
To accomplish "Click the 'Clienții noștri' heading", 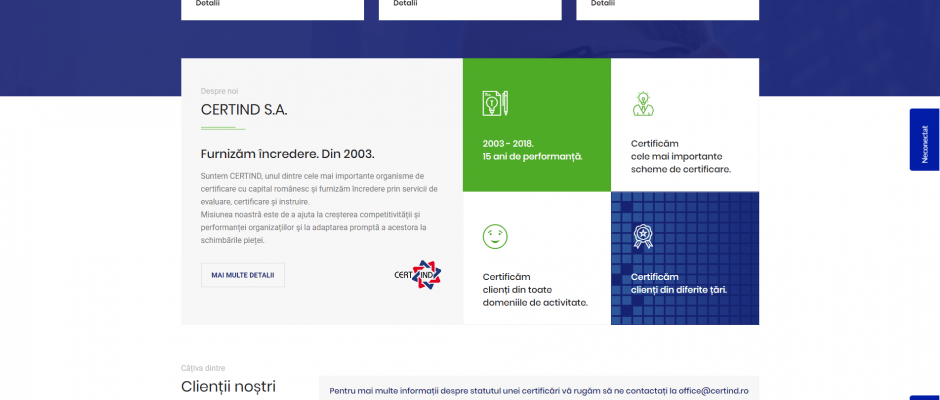I will click(228, 386).
